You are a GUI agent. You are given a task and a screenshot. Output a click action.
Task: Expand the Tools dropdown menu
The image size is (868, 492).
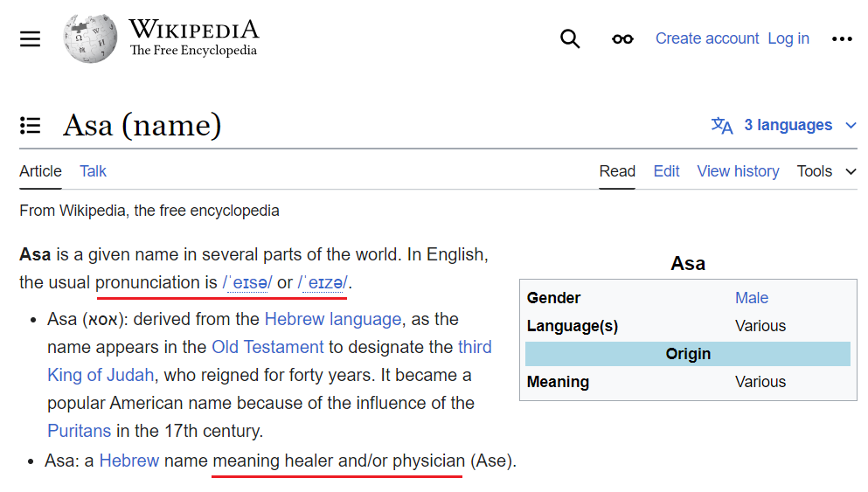point(827,171)
